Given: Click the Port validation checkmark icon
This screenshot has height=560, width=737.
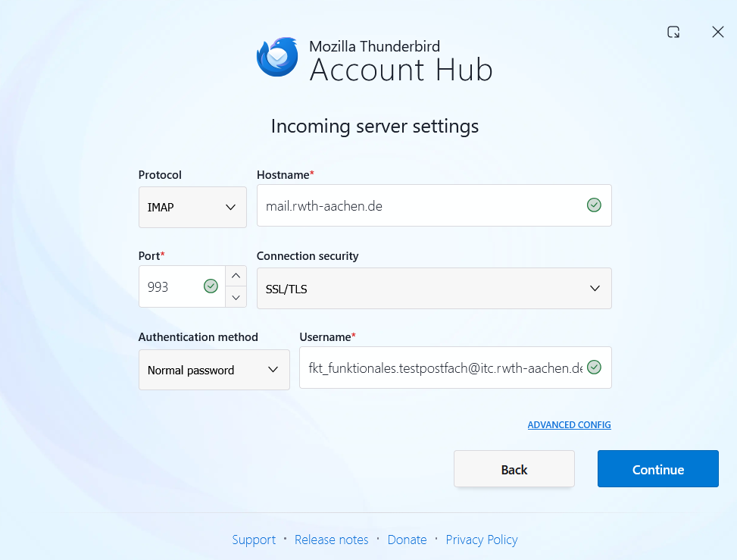Looking at the screenshot, I should click(x=211, y=286).
